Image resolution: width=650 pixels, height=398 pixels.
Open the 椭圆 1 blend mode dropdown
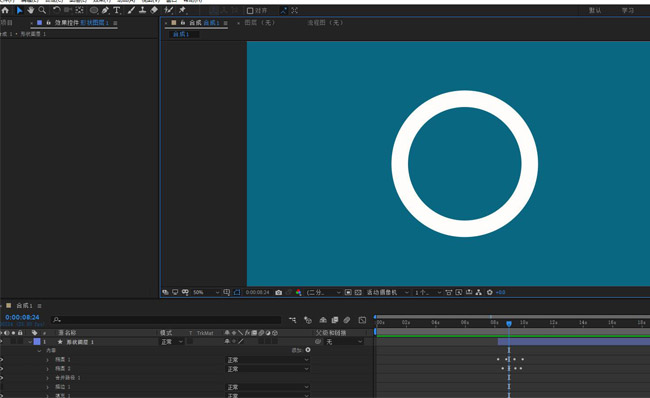click(267, 360)
